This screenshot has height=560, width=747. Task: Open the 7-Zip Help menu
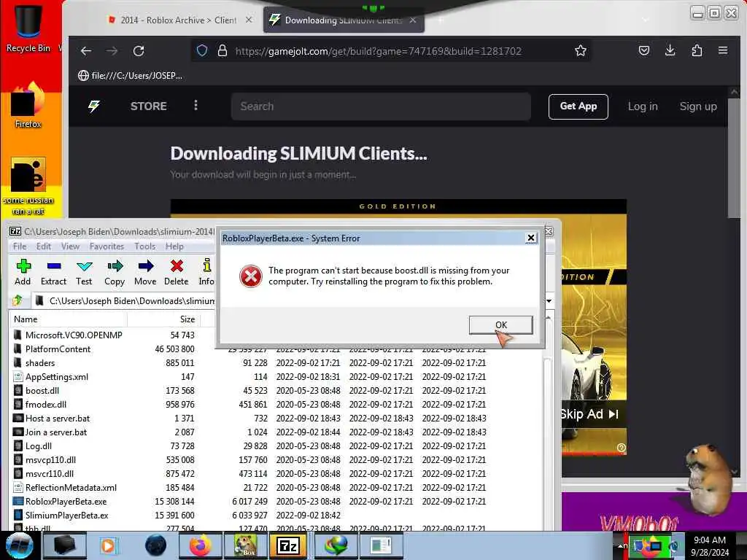(174, 246)
